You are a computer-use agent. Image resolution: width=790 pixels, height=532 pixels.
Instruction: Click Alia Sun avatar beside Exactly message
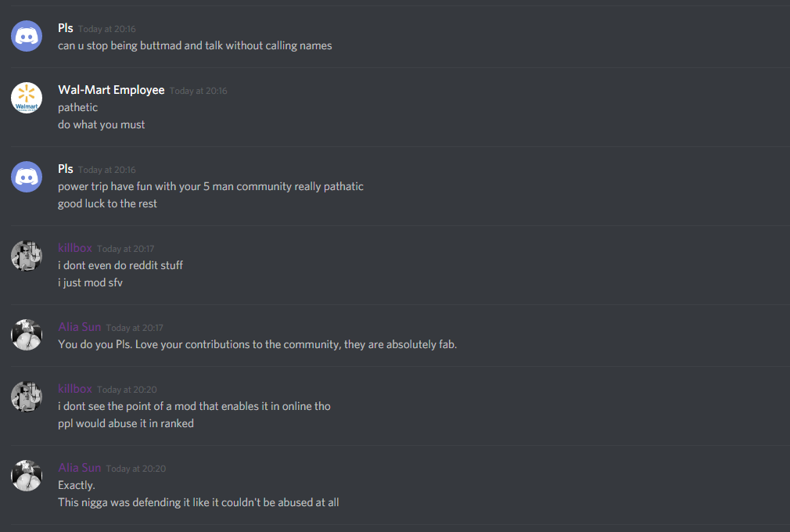(x=26, y=476)
